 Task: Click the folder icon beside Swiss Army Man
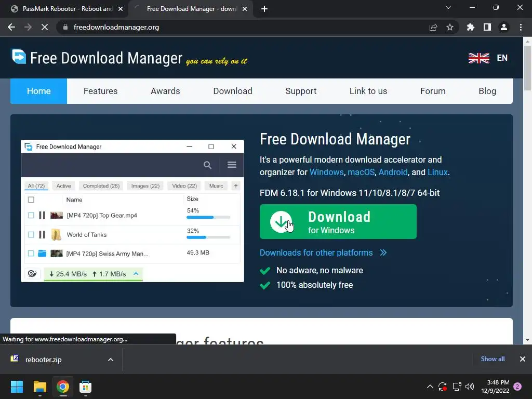coord(42,253)
